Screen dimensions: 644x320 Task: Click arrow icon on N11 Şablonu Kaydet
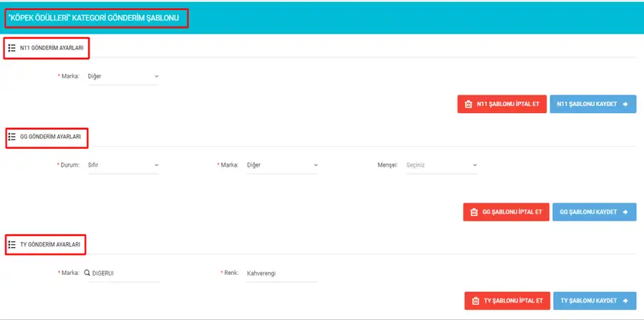[x=625, y=105]
